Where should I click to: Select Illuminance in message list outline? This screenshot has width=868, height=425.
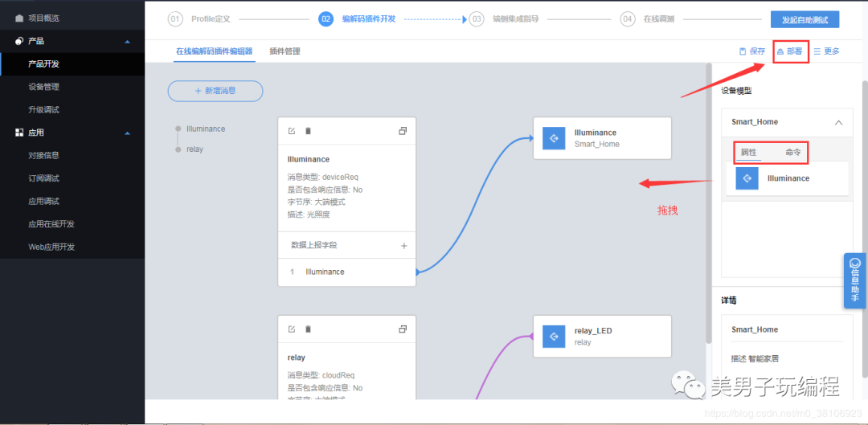(x=206, y=129)
